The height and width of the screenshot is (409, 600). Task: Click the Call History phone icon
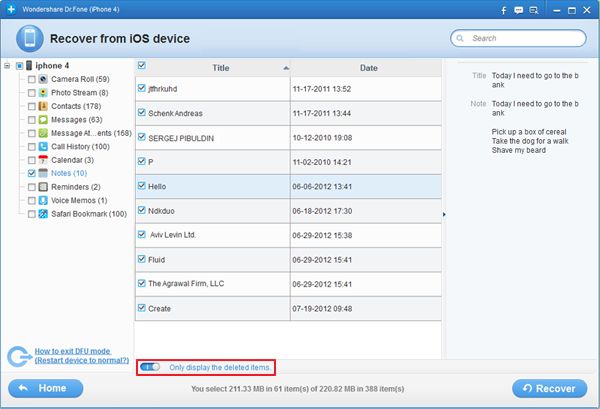43,147
